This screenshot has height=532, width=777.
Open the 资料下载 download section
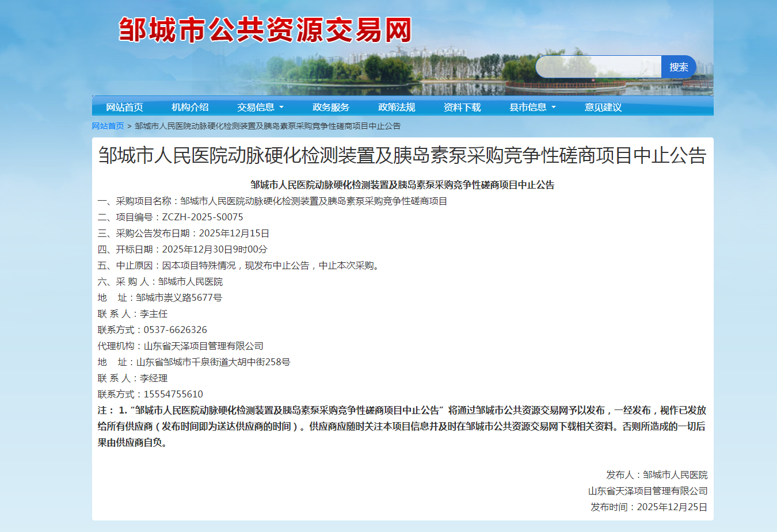click(462, 107)
